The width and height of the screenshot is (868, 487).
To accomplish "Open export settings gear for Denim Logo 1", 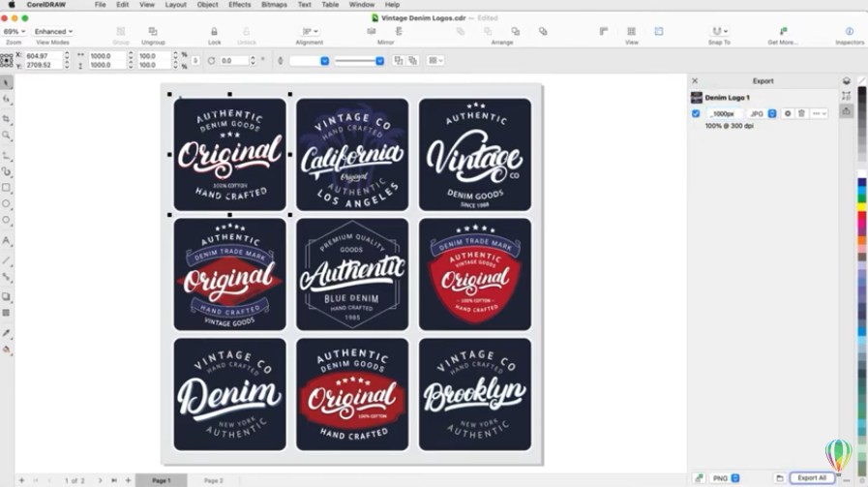I will coord(788,113).
